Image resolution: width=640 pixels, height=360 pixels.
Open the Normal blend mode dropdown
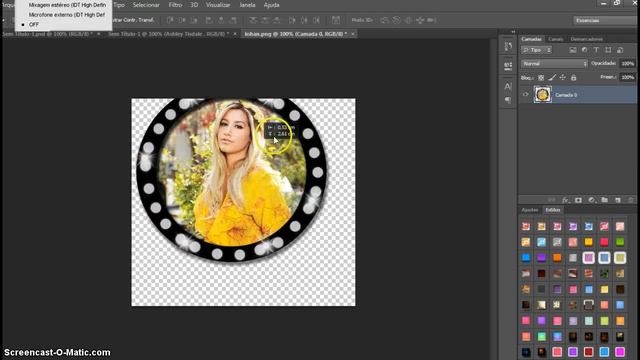(554, 64)
